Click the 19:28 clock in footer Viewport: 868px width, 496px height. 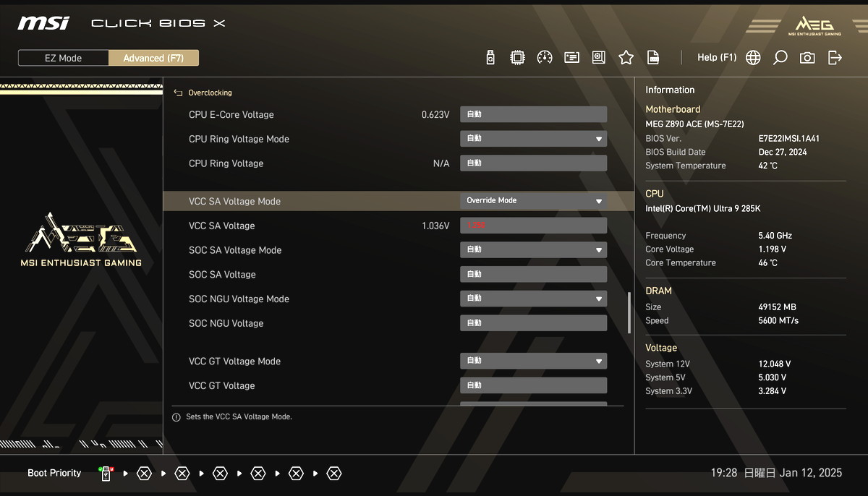[x=723, y=473]
